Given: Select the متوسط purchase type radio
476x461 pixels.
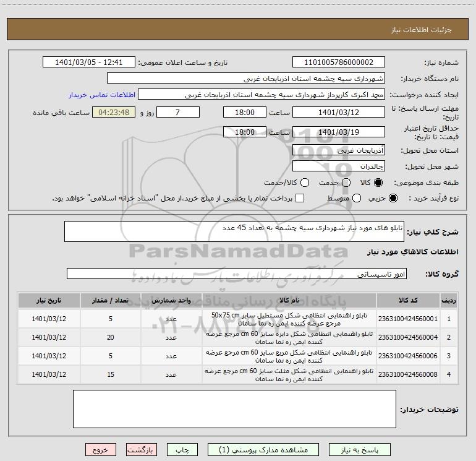Looking at the screenshot, I should click(357, 198).
